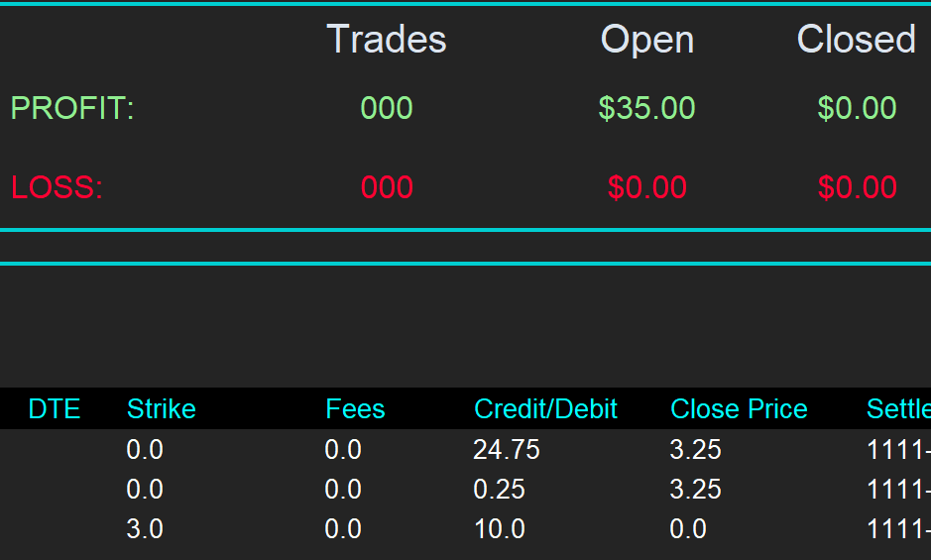This screenshot has width=931, height=560.
Task: Select the 10.0 credit/debit cell
Action: [x=500, y=529]
